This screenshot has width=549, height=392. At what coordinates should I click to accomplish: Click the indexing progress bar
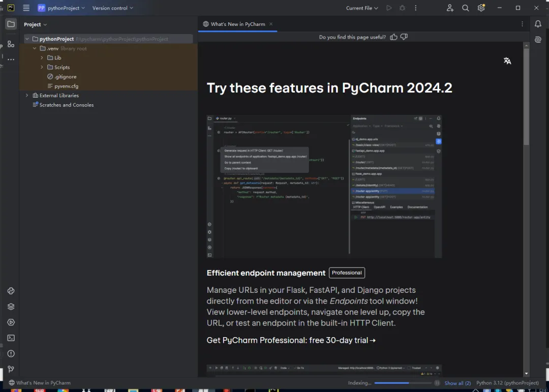[403, 383]
